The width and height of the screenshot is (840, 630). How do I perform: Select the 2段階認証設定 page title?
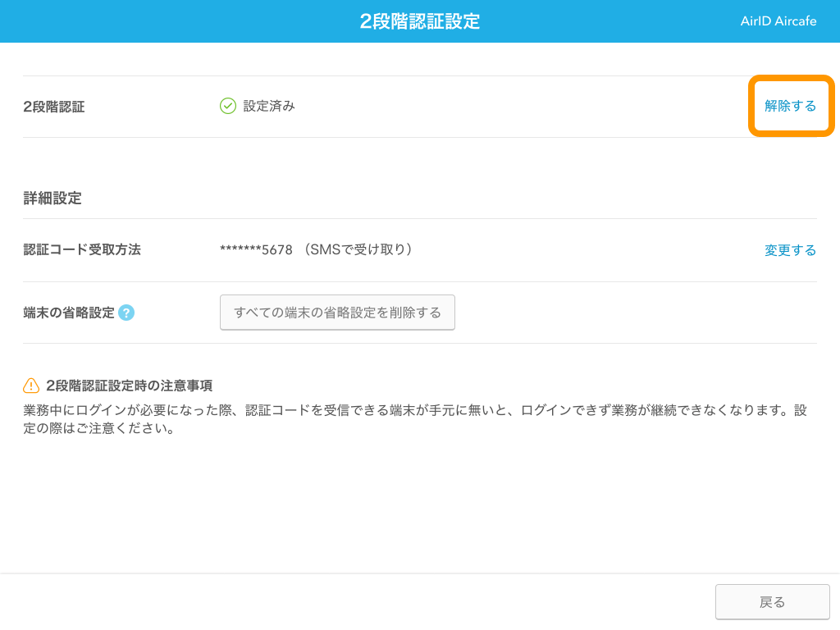[x=420, y=21]
